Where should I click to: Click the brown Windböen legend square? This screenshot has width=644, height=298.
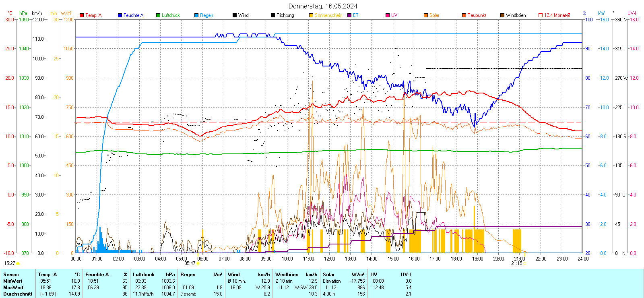[x=502, y=15]
